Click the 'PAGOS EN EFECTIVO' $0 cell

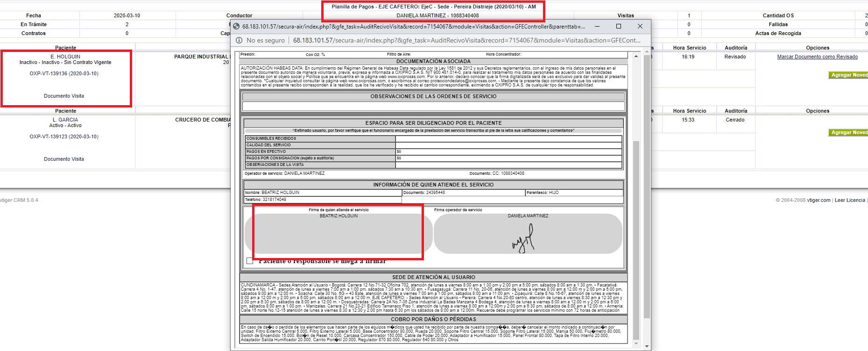tap(508, 151)
